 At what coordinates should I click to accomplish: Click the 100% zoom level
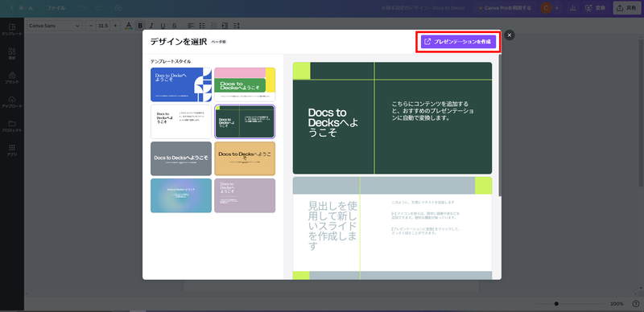[617, 304]
